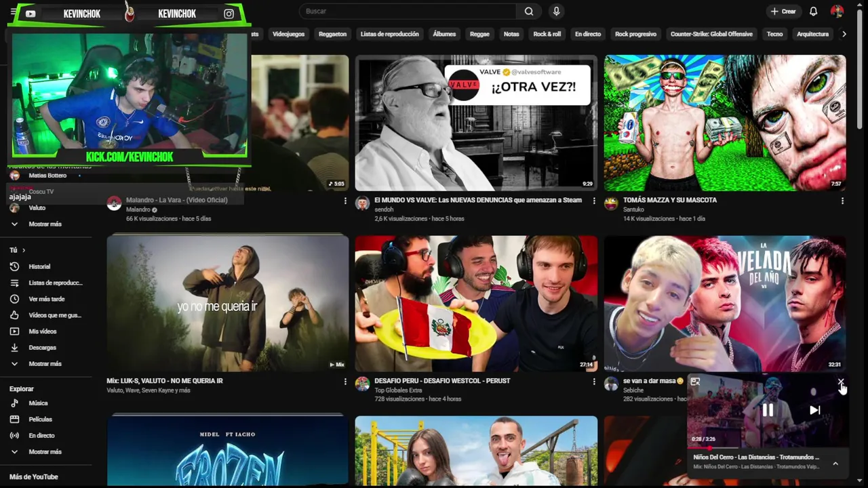The width and height of the screenshot is (868, 488).
Task: Skip to next video in miniplayer
Action: tap(814, 410)
